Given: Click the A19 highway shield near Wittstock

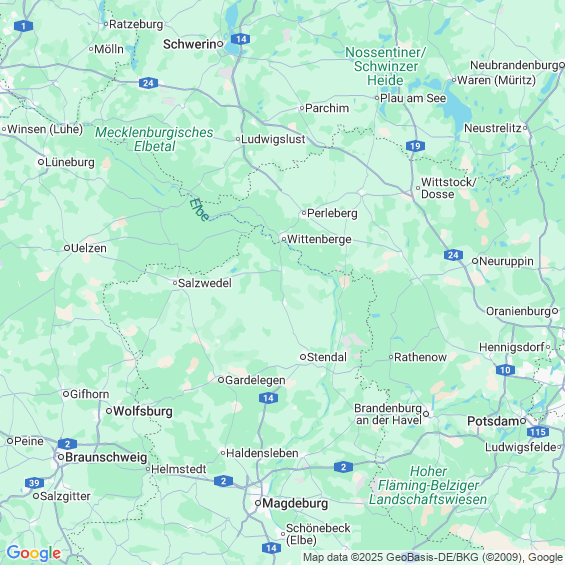Looking at the screenshot, I should [415, 146].
